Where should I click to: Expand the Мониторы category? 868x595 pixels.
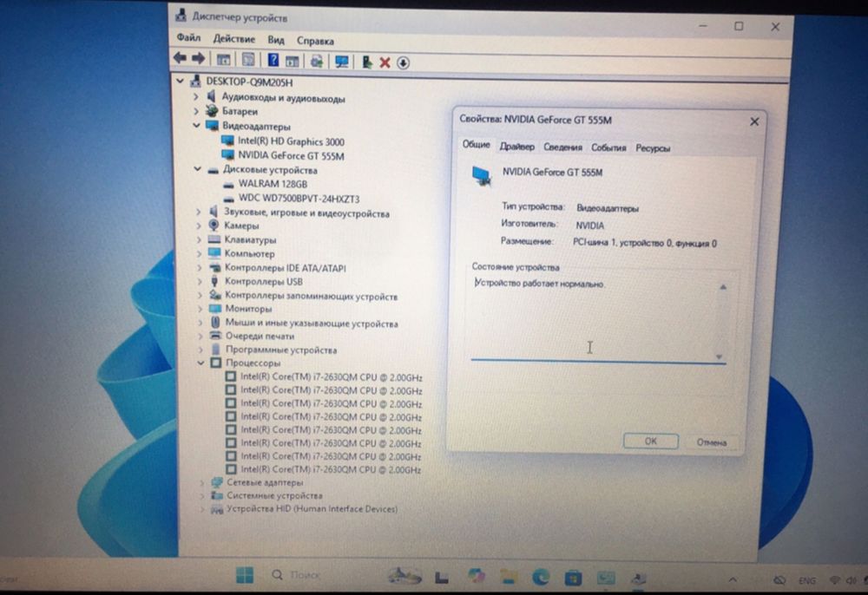click(x=200, y=309)
